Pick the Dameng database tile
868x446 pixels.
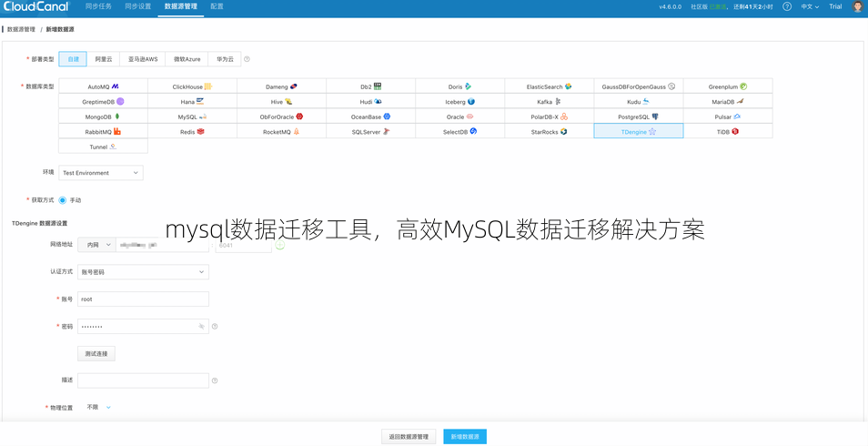(x=281, y=86)
